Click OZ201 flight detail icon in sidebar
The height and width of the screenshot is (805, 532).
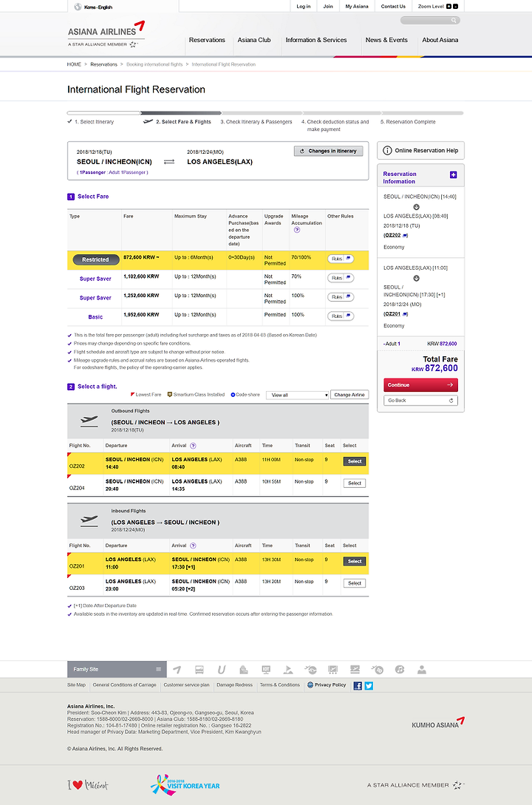pyautogui.click(x=405, y=314)
